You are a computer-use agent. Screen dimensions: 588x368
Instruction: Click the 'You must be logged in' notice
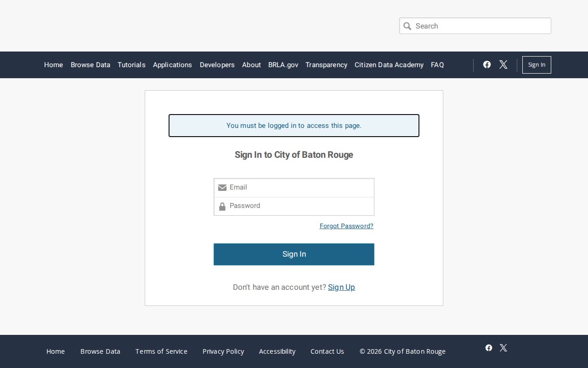click(x=294, y=126)
